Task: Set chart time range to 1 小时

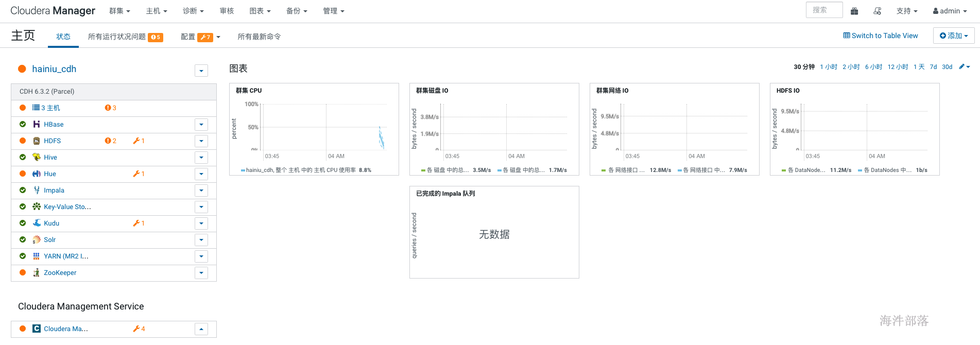Action: point(829,67)
